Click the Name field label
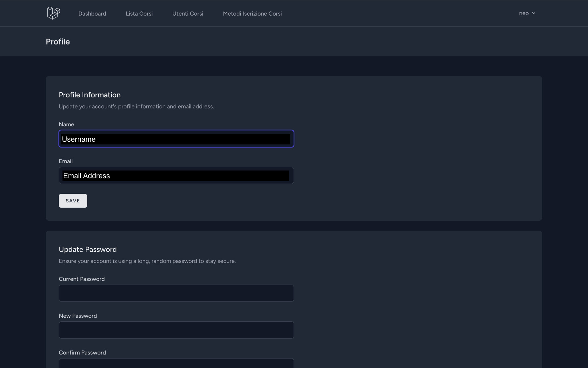Image resolution: width=588 pixels, height=368 pixels. pos(66,124)
